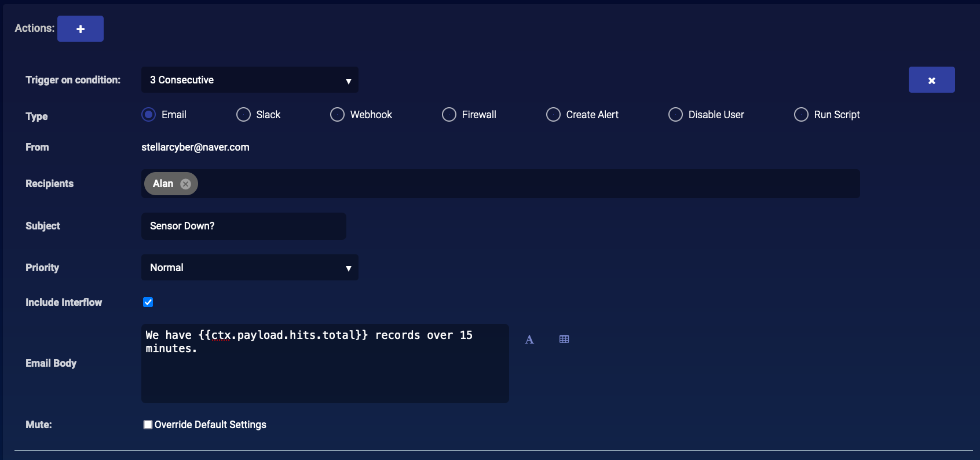The width and height of the screenshot is (980, 460).
Task: Open the text formatting A icon
Action: [x=529, y=339]
